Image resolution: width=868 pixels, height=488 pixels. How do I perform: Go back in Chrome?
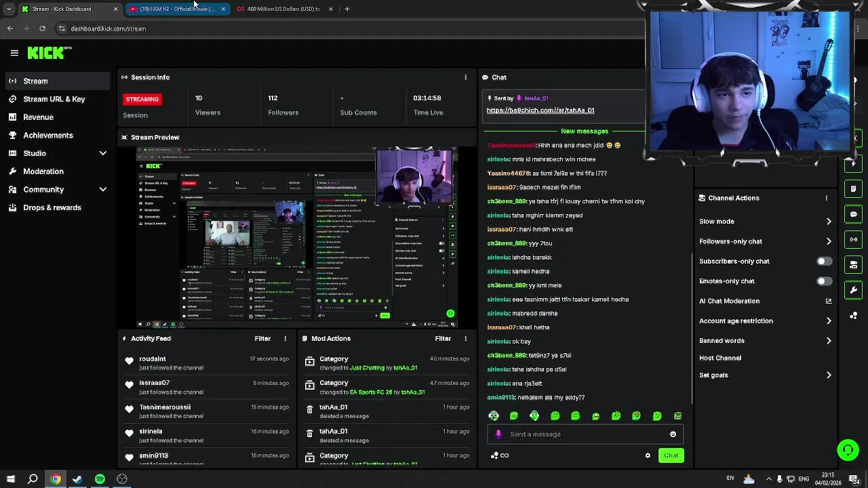(x=10, y=28)
